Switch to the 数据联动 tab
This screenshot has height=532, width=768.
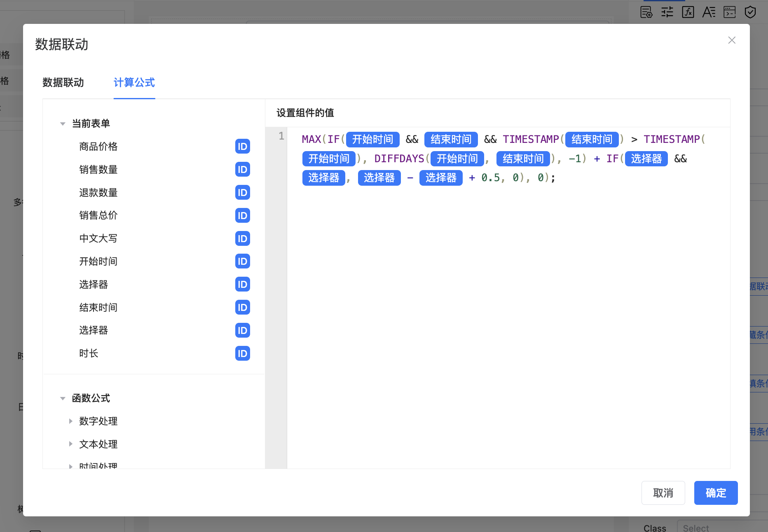coord(63,83)
